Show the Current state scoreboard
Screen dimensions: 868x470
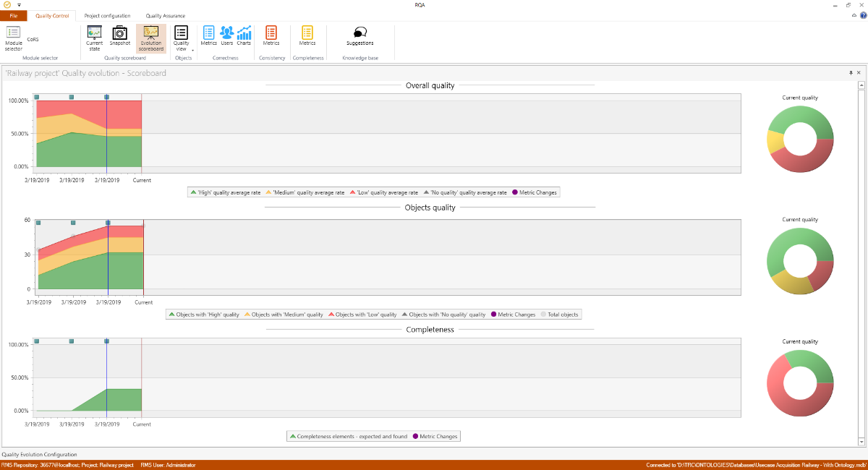click(x=94, y=38)
